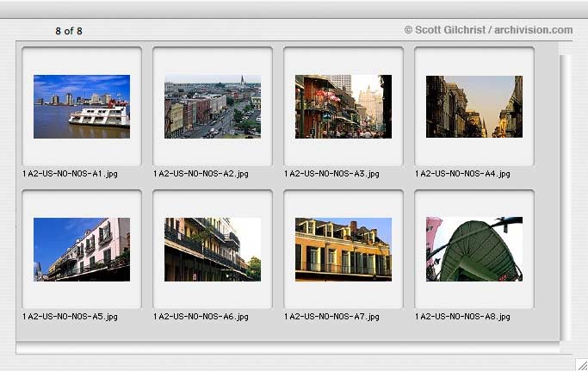Click the vertical scrollbar of the thumbnail pane
This screenshot has height=371, width=588.
pyautogui.click(x=566, y=198)
